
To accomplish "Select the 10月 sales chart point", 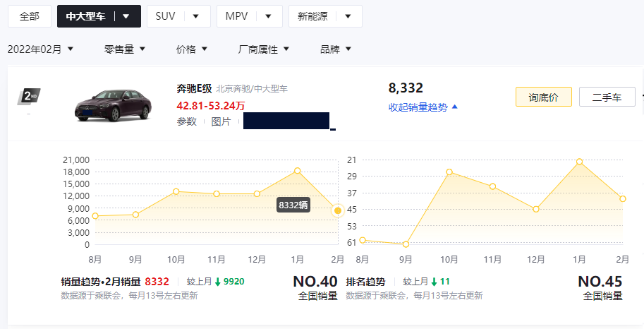I will (x=176, y=191).
